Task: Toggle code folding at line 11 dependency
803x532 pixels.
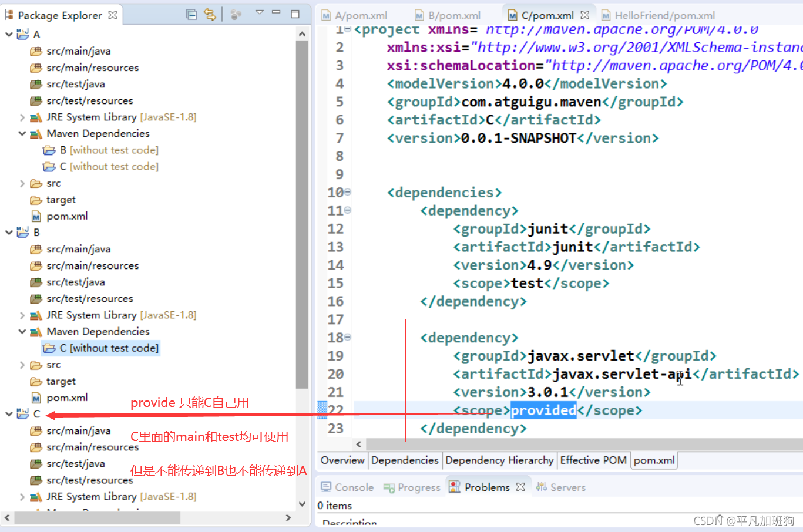Action: click(x=348, y=210)
